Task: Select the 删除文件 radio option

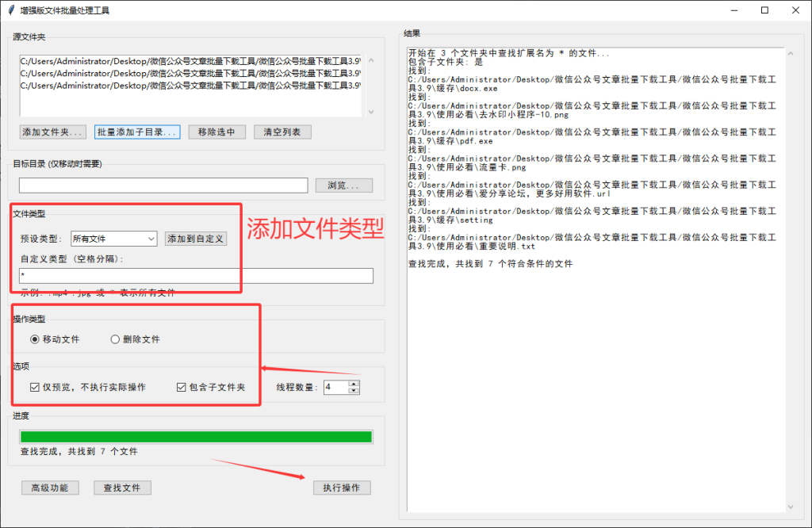Action: [115, 339]
